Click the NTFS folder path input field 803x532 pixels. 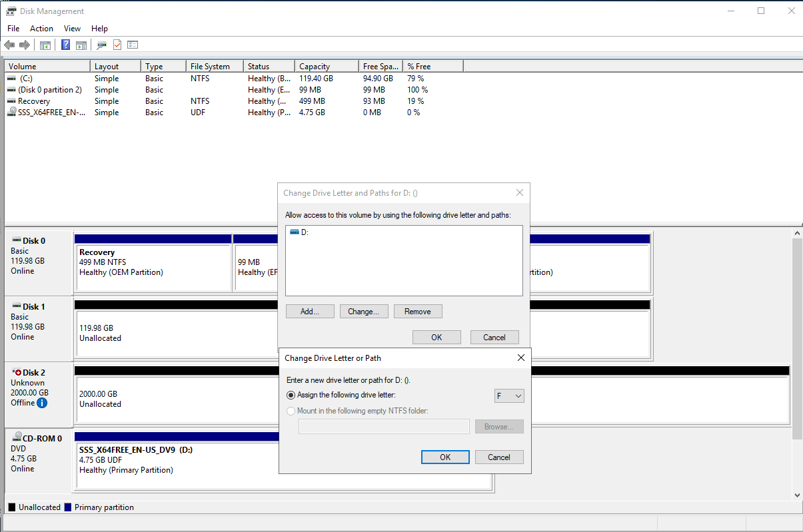[384, 427]
